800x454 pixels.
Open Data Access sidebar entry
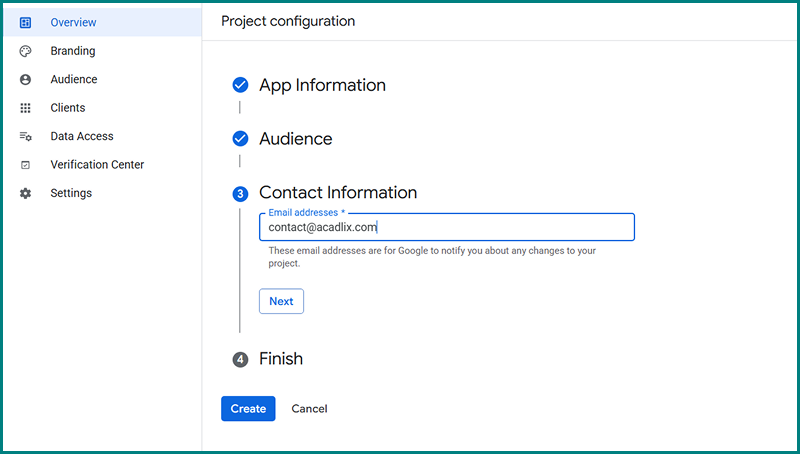82,136
